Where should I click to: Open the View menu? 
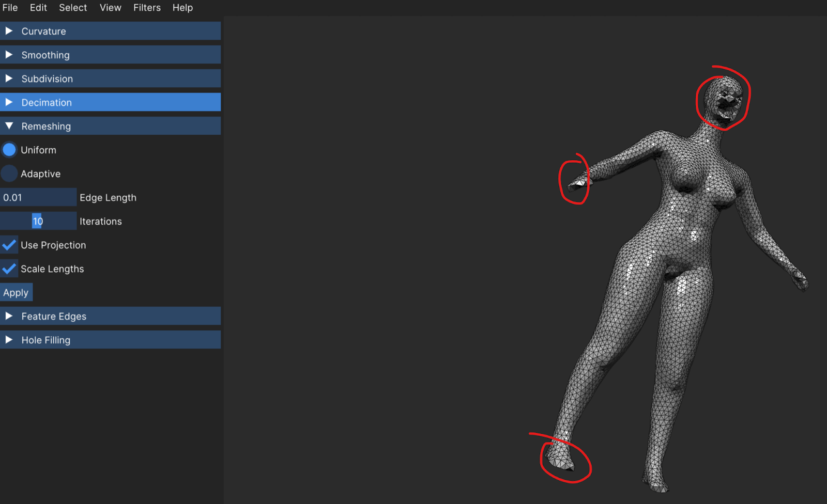(x=110, y=8)
